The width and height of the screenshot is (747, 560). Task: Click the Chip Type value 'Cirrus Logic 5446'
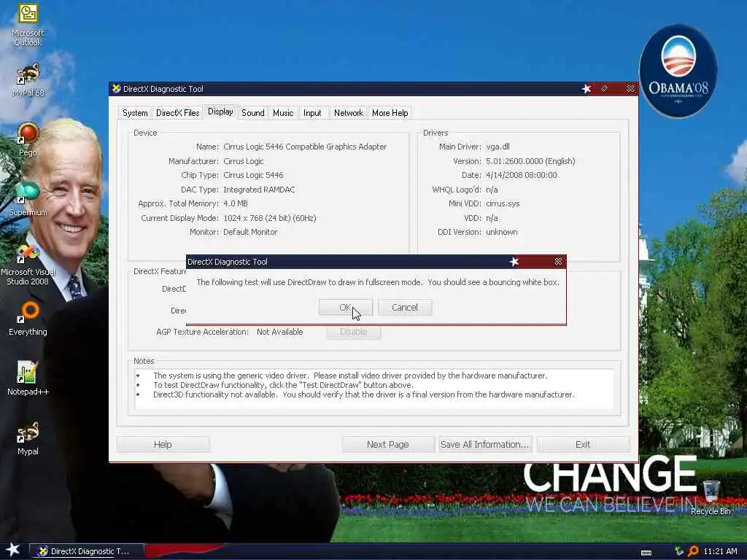pos(253,175)
